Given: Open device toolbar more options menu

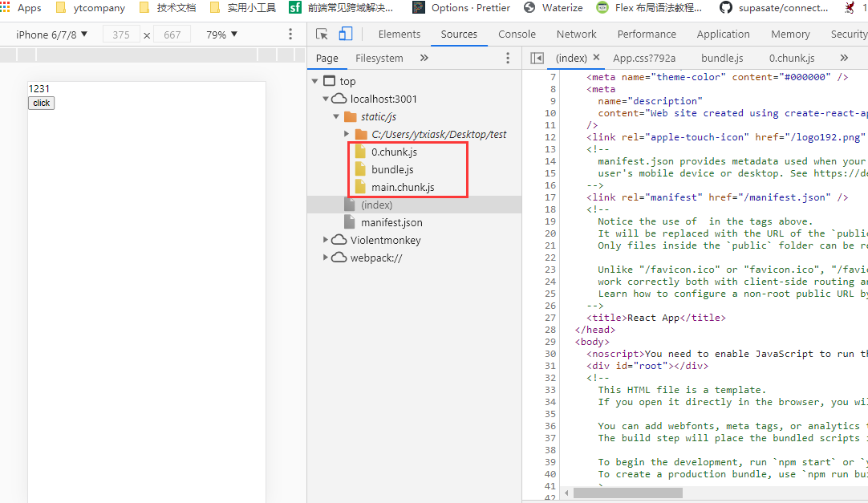Looking at the screenshot, I should pyautogui.click(x=290, y=34).
